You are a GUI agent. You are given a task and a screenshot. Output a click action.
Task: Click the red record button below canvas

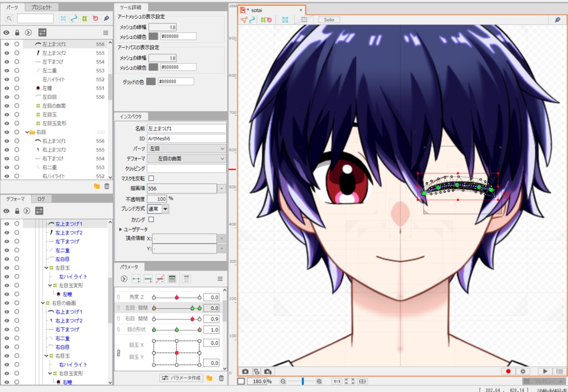508,371
